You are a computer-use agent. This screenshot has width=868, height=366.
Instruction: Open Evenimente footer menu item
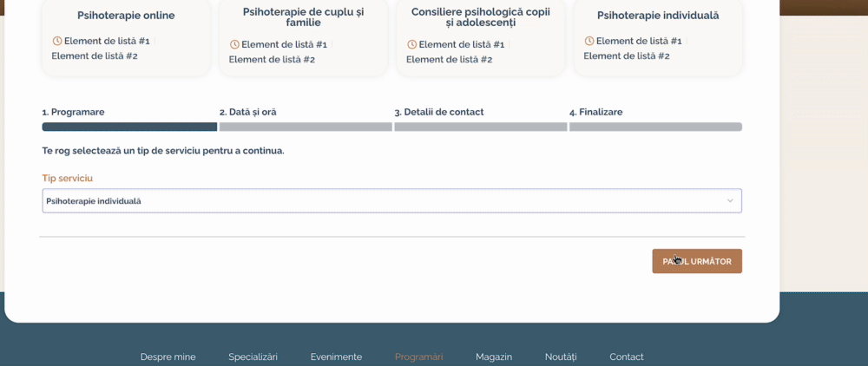[336, 356]
